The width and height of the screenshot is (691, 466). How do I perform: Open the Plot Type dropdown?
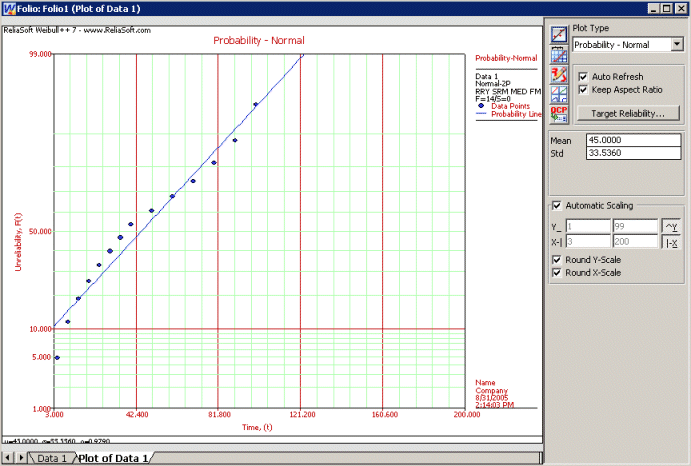[677, 45]
